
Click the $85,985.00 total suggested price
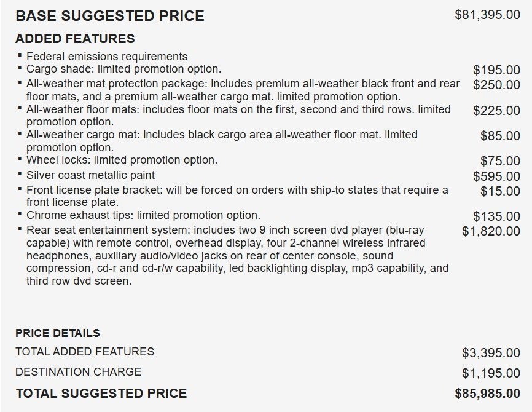tap(487, 394)
